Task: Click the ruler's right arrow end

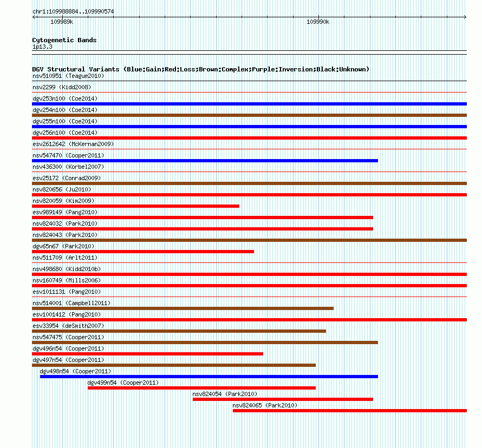Action: click(x=465, y=17)
